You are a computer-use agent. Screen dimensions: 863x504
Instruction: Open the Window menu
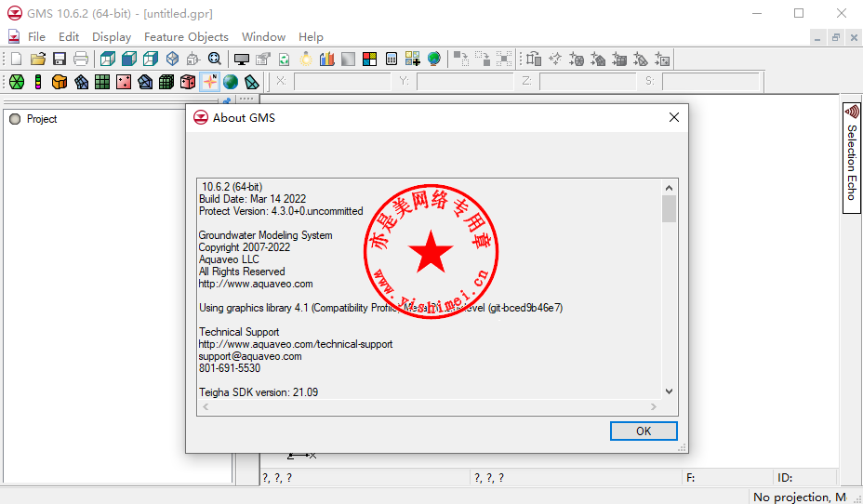(x=263, y=37)
